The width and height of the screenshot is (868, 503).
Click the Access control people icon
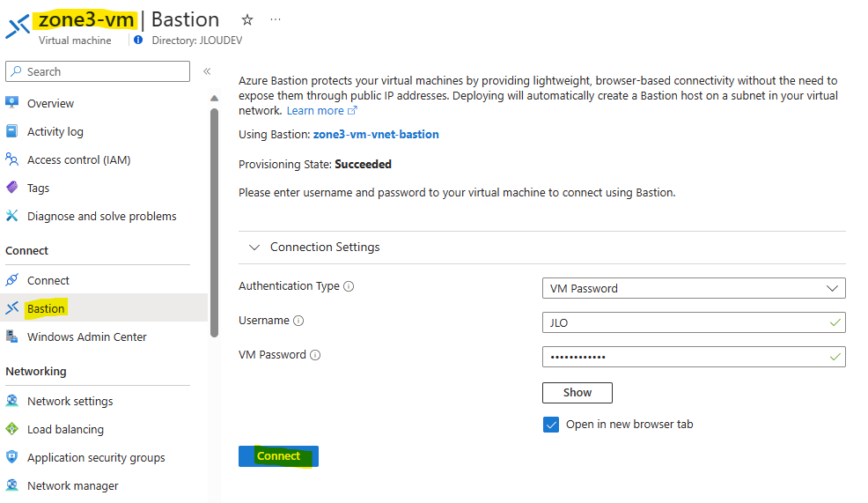tap(11, 159)
